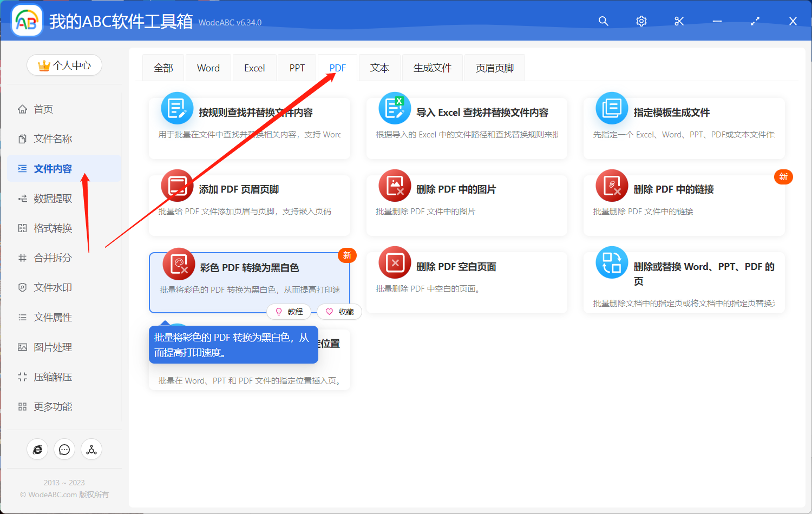Click the chat feedback icon at sidebar bottom
Screen dimensions: 812x514
(64, 449)
